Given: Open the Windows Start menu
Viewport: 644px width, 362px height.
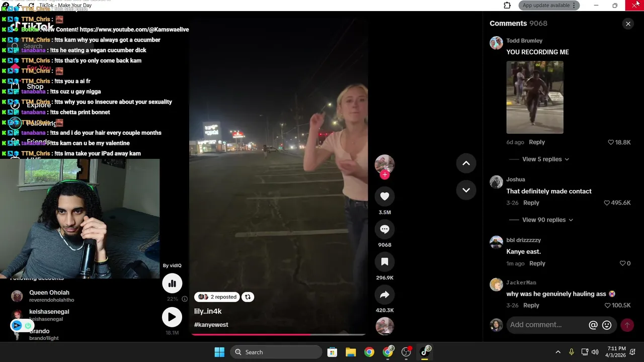Looking at the screenshot, I should pyautogui.click(x=219, y=352).
